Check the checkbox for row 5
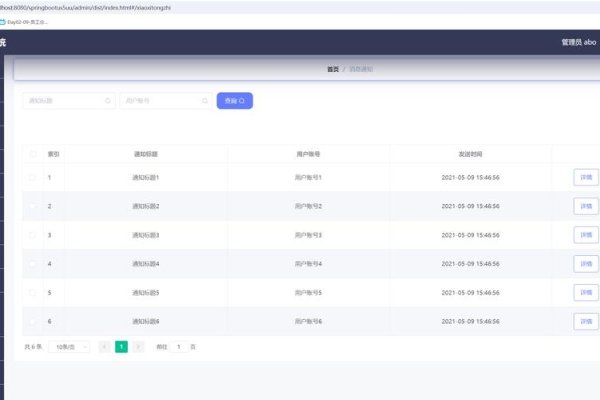The image size is (600, 400). (33, 292)
